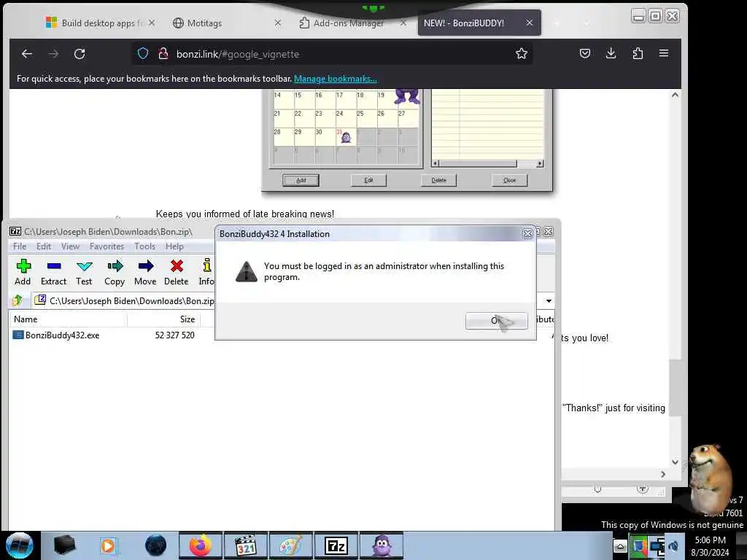Viewport: 747px width, 560px height.
Task: Click the 7-Zip Copy toolbar icon
Action: [115, 272]
